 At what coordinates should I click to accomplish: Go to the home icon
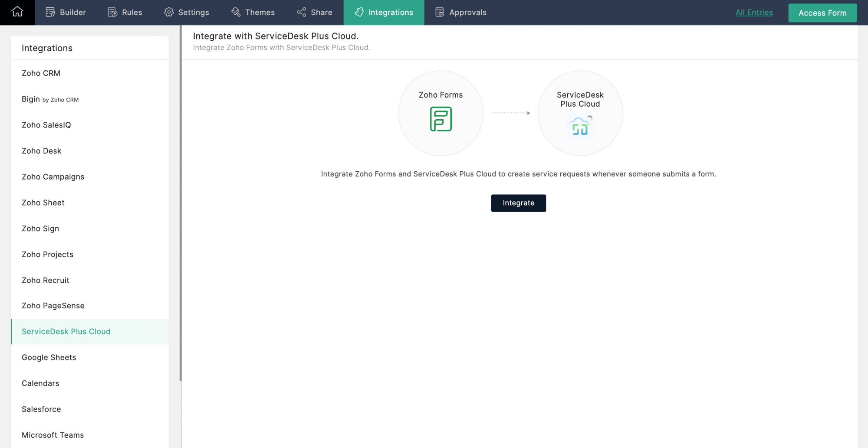coord(17,12)
